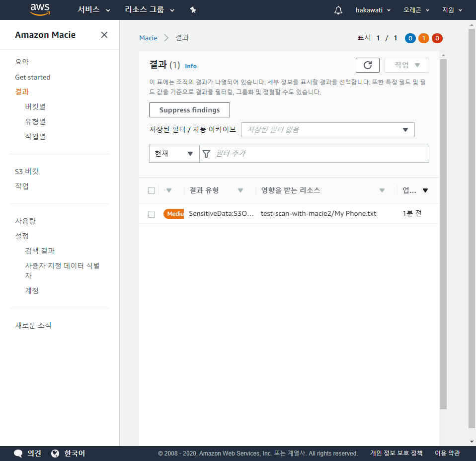Open 사용량 usage page
This screenshot has height=461, width=476.
point(25,221)
